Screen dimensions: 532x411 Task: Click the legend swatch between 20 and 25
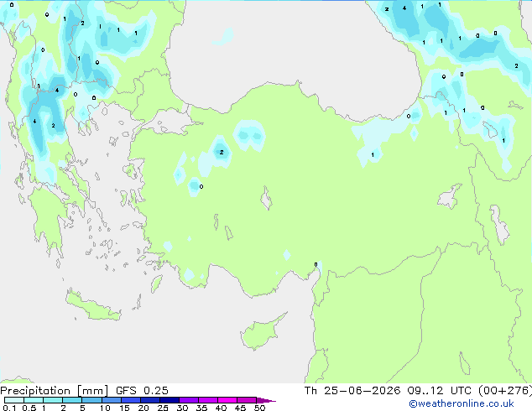(150, 400)
